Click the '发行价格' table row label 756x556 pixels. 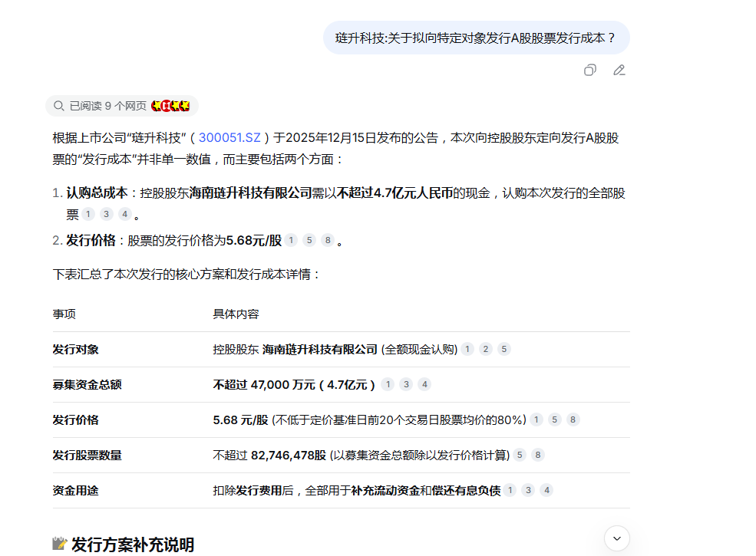point(76,419)
